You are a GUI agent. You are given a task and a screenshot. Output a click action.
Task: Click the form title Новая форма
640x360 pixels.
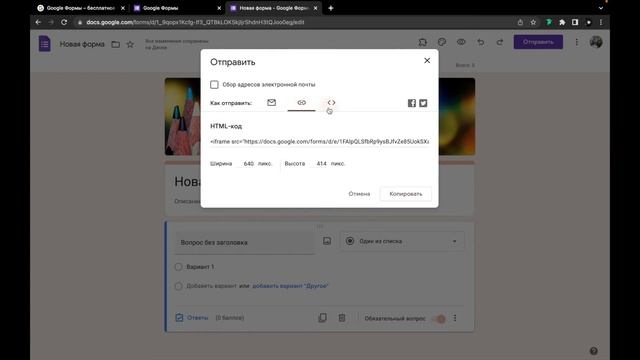(x=82, y=44)
